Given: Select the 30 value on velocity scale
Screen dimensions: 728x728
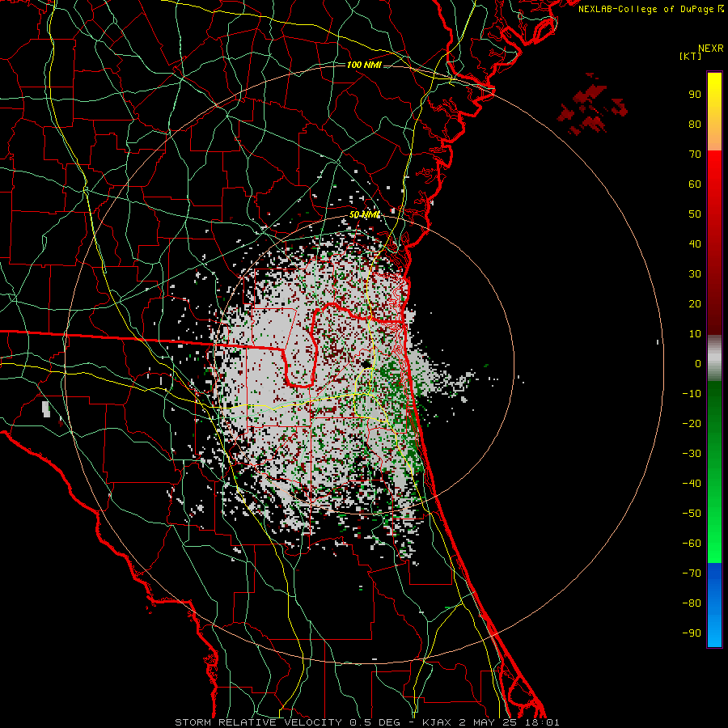Looking at the screenshot, I should click(695, 274).
